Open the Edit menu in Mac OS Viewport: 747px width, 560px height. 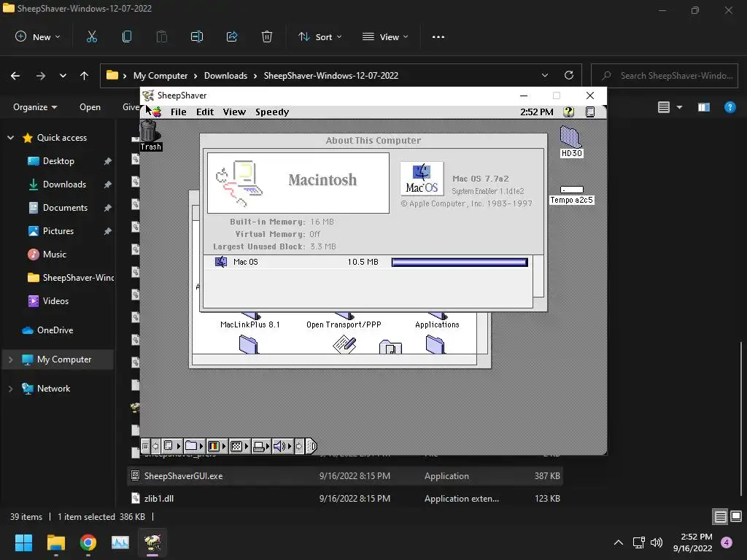coord(205,112)
